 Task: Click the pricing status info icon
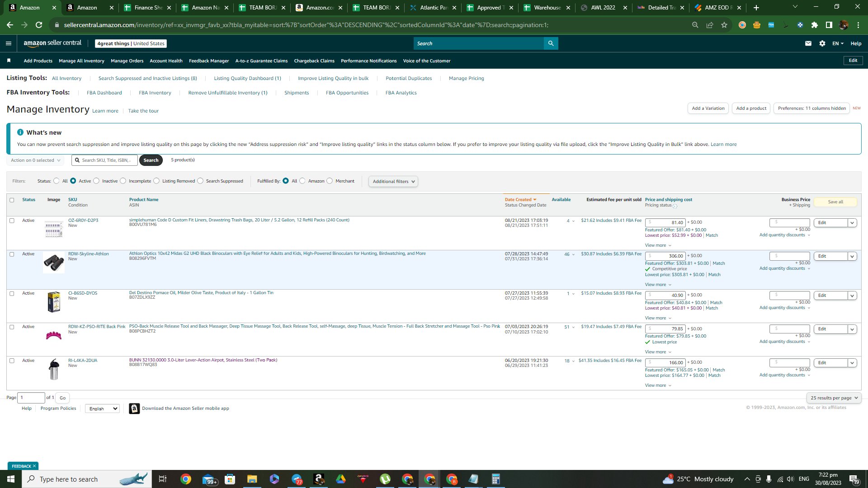pyautogui.click(x=675, y=206)
